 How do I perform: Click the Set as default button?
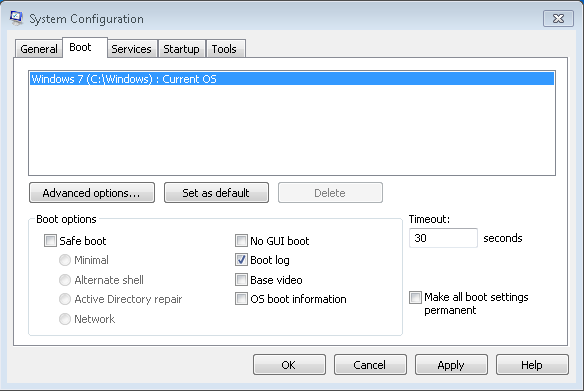click(x=216, y=193)
